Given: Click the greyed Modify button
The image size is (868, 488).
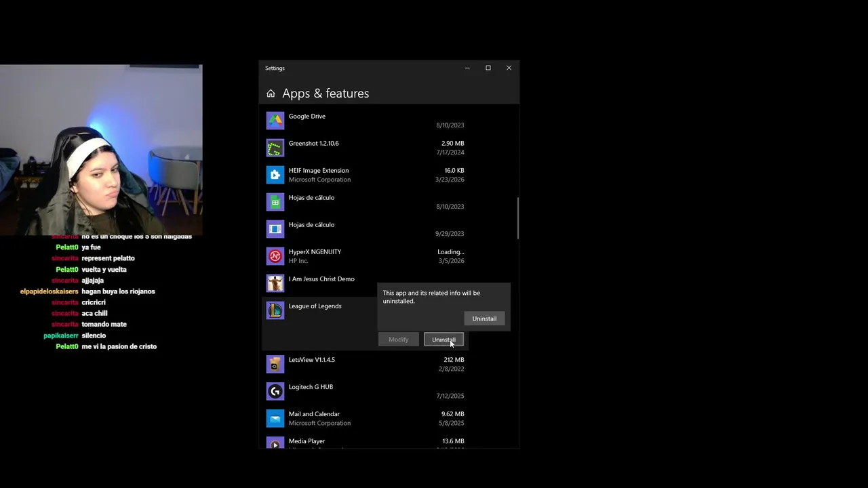Looking at the screenshot, I should pyautogui.click(x=399, y=340).
